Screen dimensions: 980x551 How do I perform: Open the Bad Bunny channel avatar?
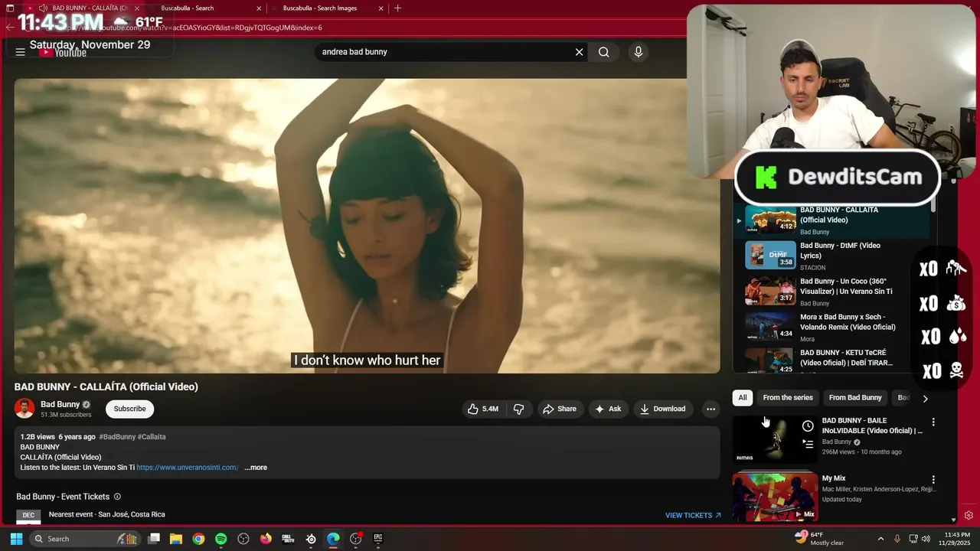pos(24,409)
